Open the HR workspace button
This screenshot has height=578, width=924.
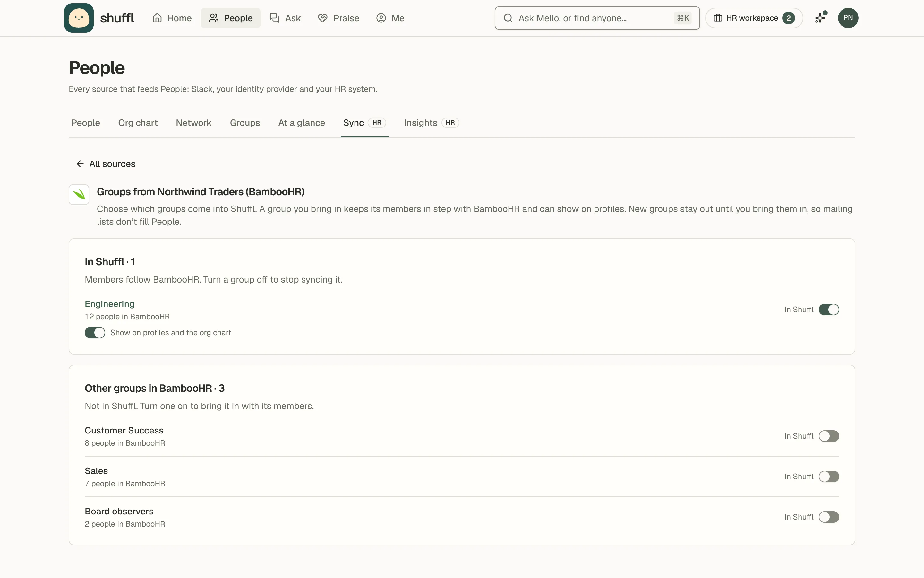coord(754,18)
